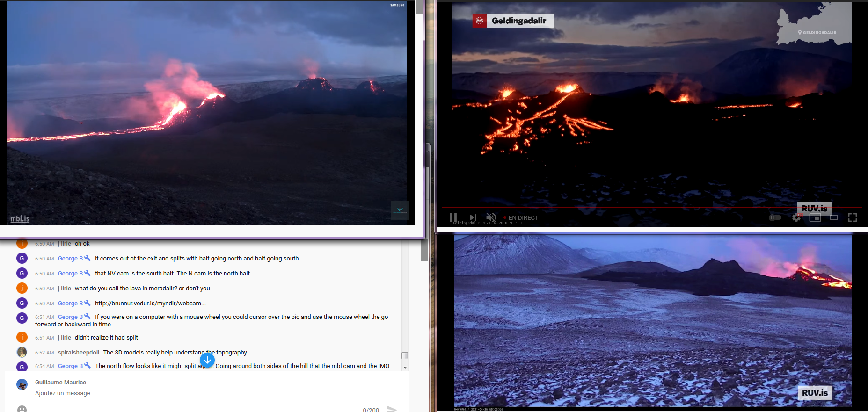This screenshot has width=868, height=412.
Task: Click the Meradalir video in lower right
Action: coord(653,321)
